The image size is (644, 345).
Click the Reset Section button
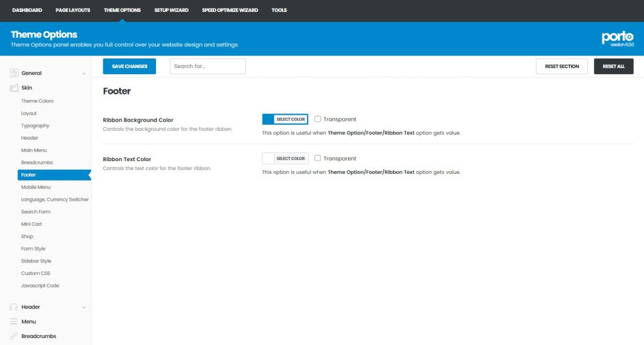[x=562, y=66]
